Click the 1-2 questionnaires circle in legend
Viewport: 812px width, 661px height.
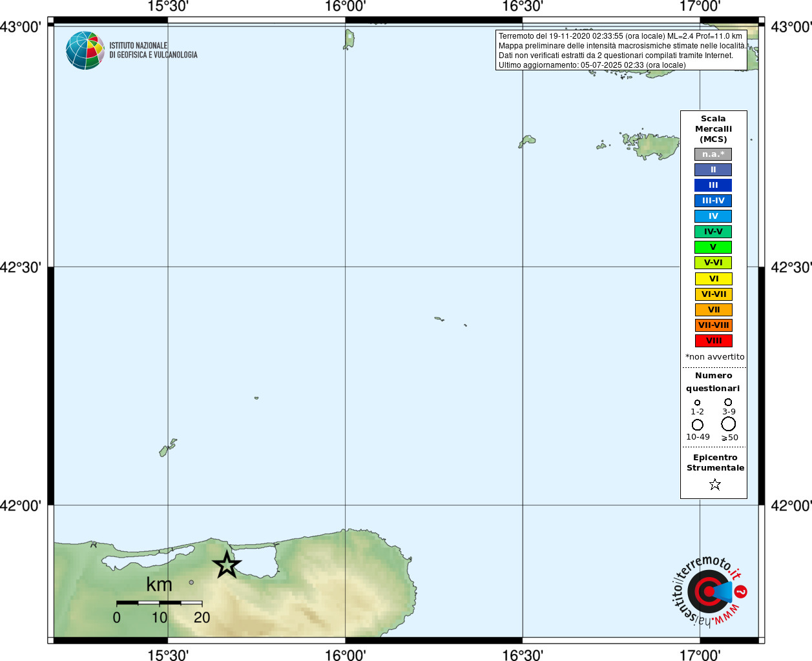[x=697, y=402]
